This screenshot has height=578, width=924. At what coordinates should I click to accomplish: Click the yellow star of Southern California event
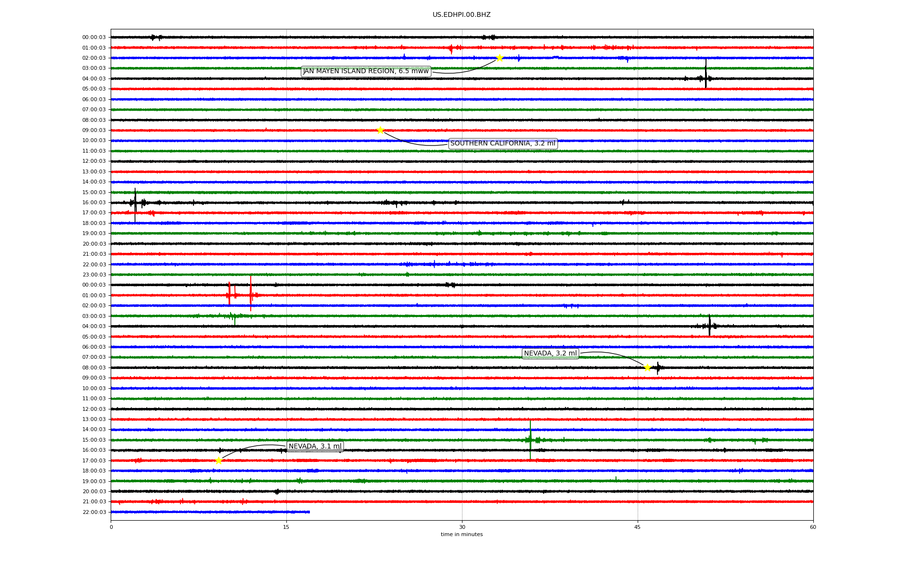click(380, 130)
